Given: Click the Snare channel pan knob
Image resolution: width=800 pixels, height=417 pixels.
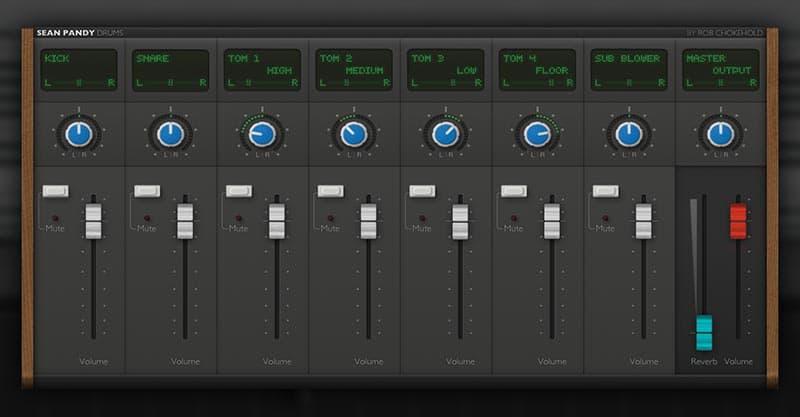Looking at the screenshot, I should (x=171, y=134).
